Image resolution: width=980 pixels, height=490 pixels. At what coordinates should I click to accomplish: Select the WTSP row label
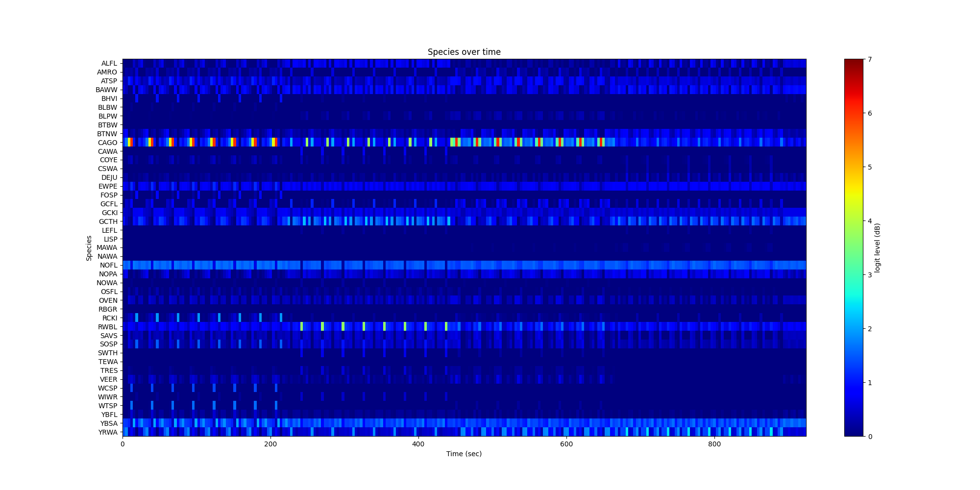108,406
